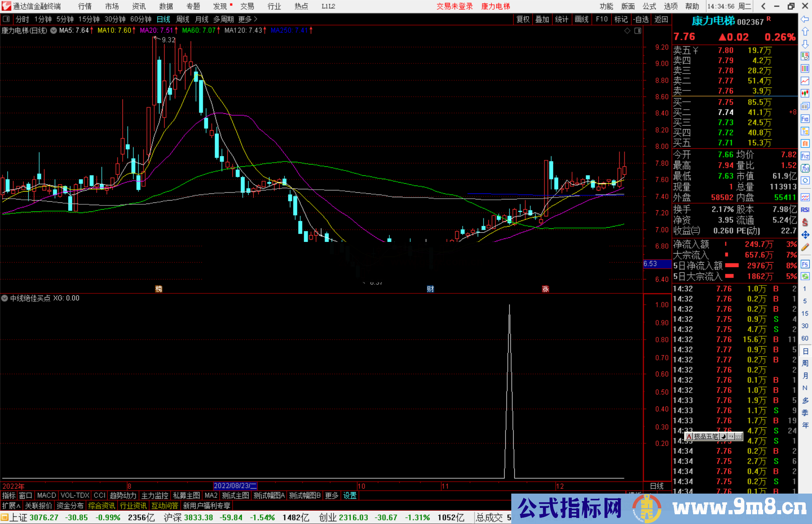Click the RSI indicator icon in sidebar
Screen dimensions: 812x524
click(805, 210)
